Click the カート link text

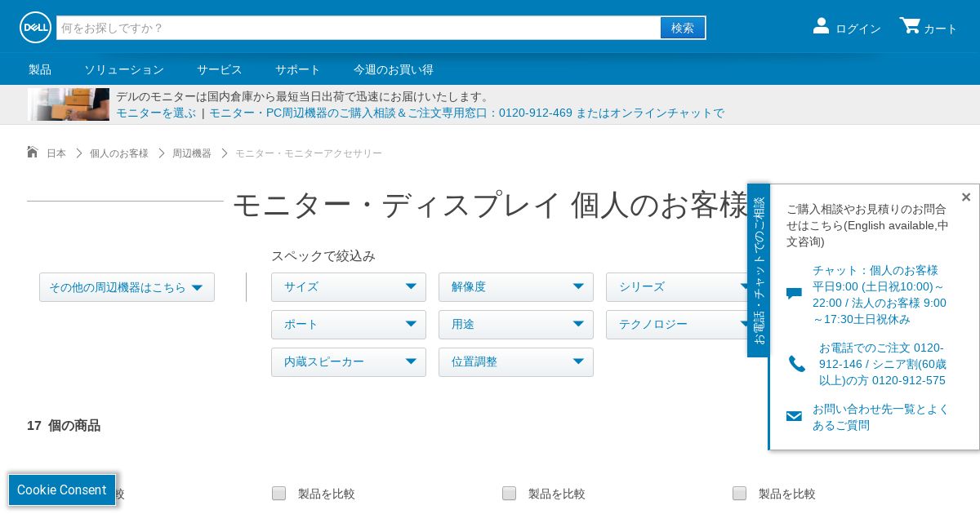tap(941, 29)
